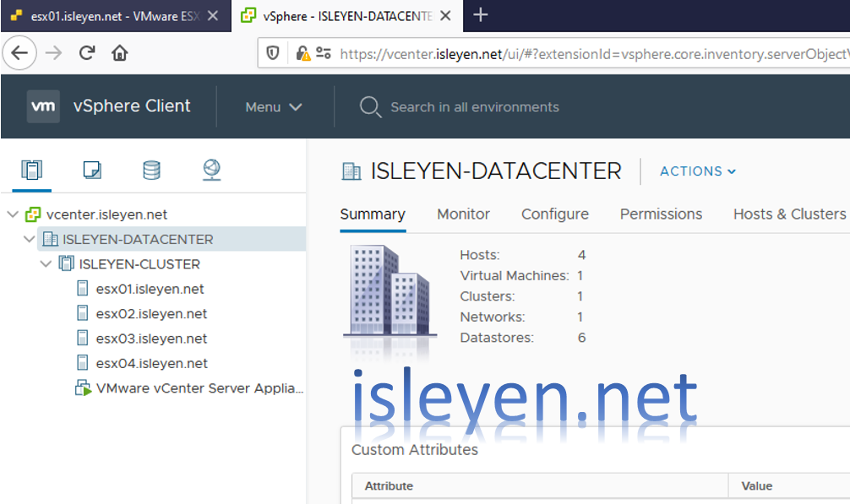Reload the page with the refresh button
The width and height of the screenshot is (850, 504).
point(86,51)
